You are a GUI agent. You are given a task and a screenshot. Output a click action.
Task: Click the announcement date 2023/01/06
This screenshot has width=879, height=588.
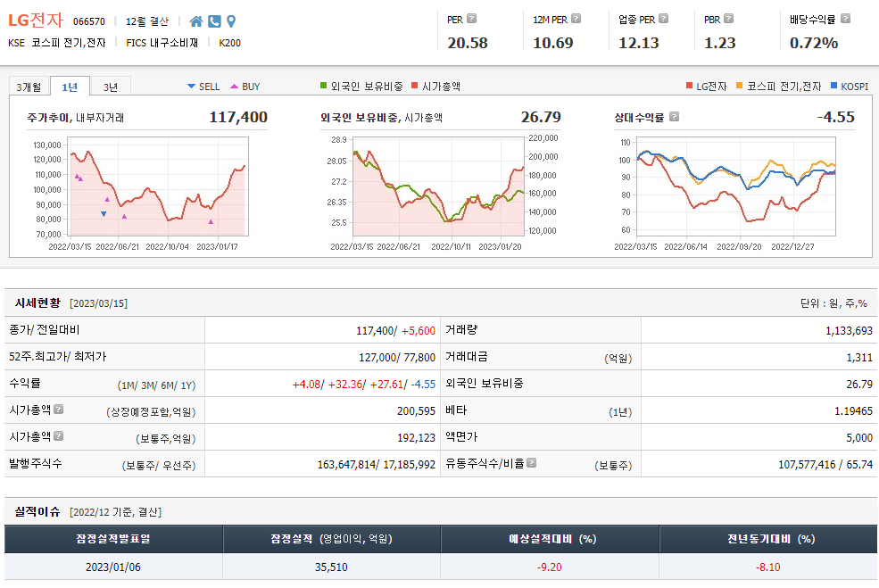click(x=113, y=567)
